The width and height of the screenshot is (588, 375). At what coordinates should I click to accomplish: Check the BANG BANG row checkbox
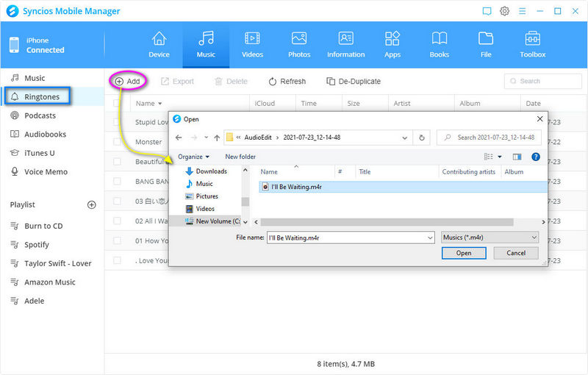117,182
